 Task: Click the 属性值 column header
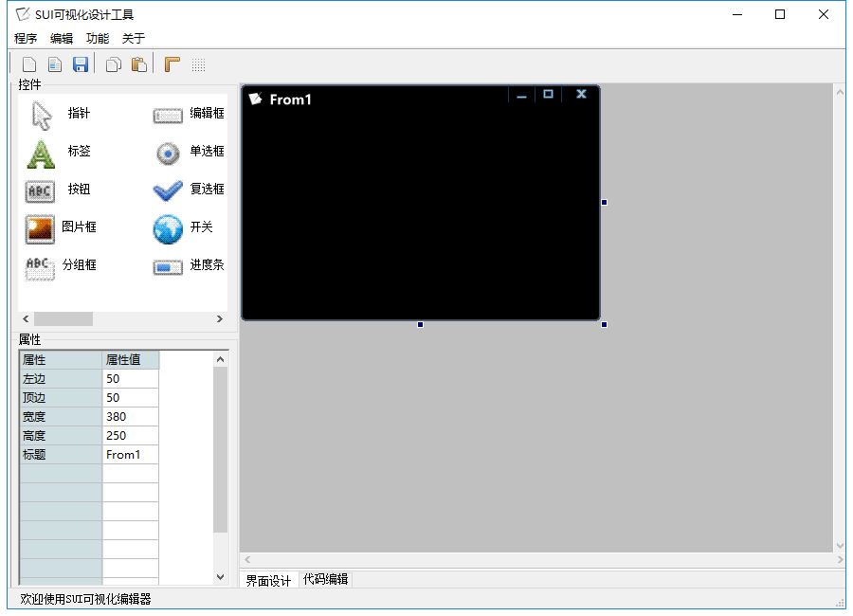(x=131, y=360)
